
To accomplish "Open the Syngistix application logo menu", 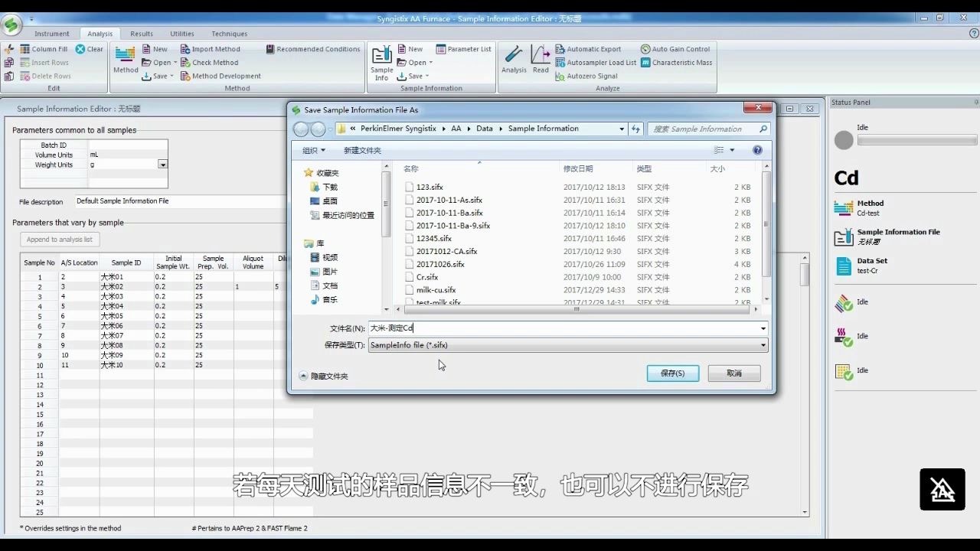I will [x=11, y=25].
